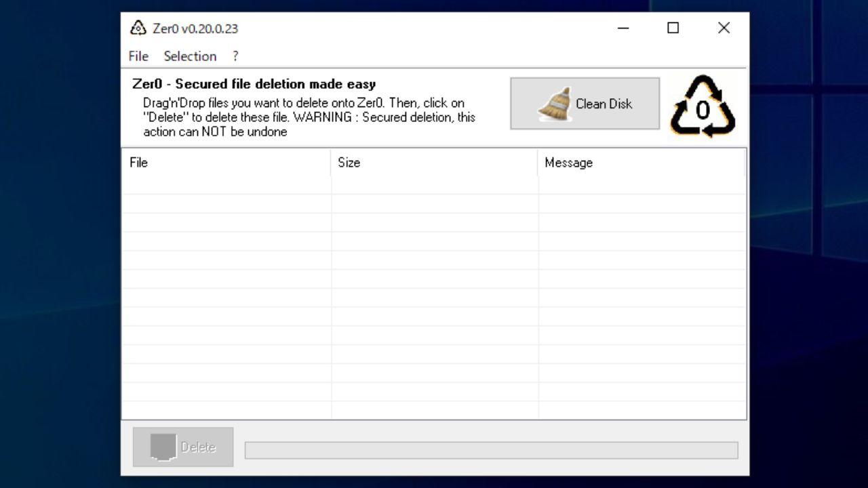
Task: Click the window title 'Zer0 v0.20.0.23'
Action: coord(195,28)
